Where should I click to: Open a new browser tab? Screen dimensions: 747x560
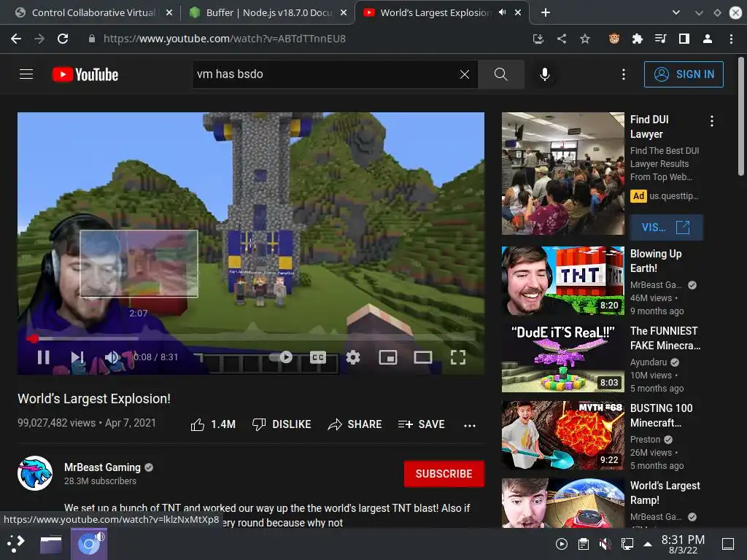click(546, 13)
